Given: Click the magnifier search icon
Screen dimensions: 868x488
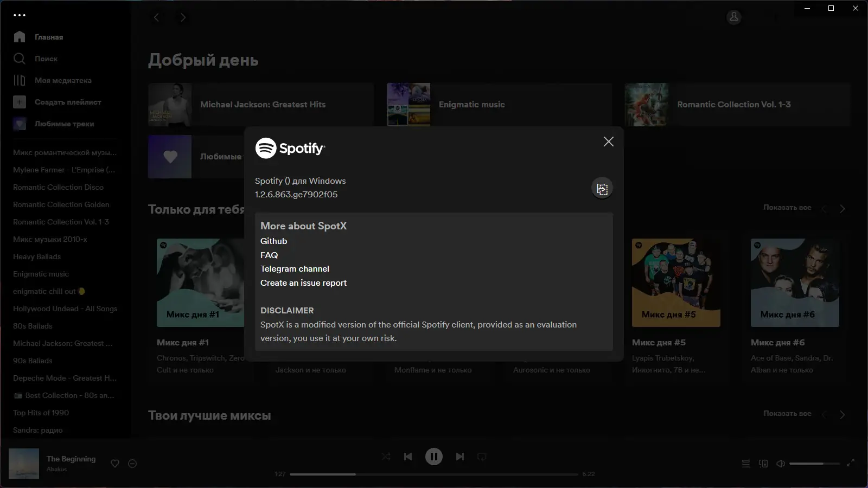Looking at the screenshot, I should [20, 59].
